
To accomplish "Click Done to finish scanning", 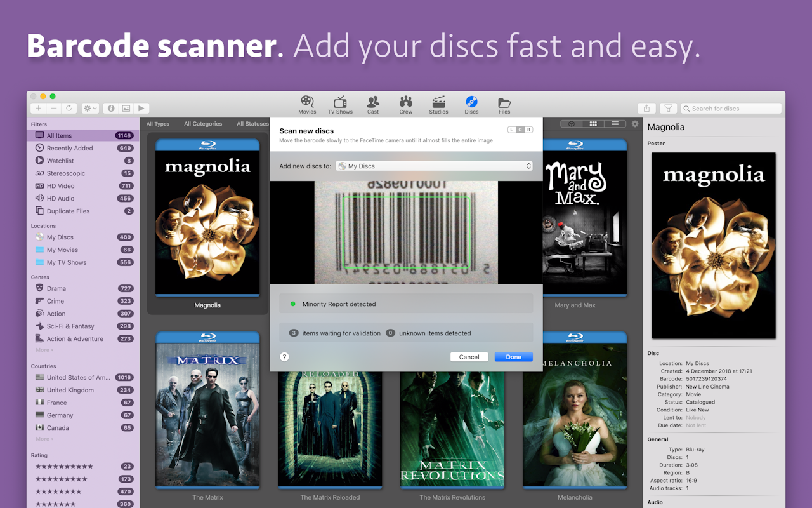I will (x=513, y=356).
